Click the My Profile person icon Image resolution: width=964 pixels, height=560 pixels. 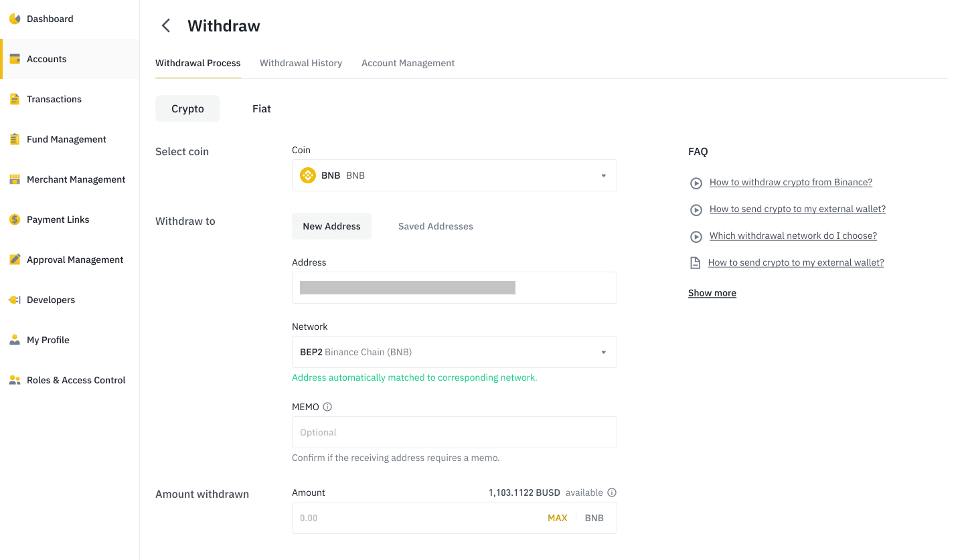15,340
